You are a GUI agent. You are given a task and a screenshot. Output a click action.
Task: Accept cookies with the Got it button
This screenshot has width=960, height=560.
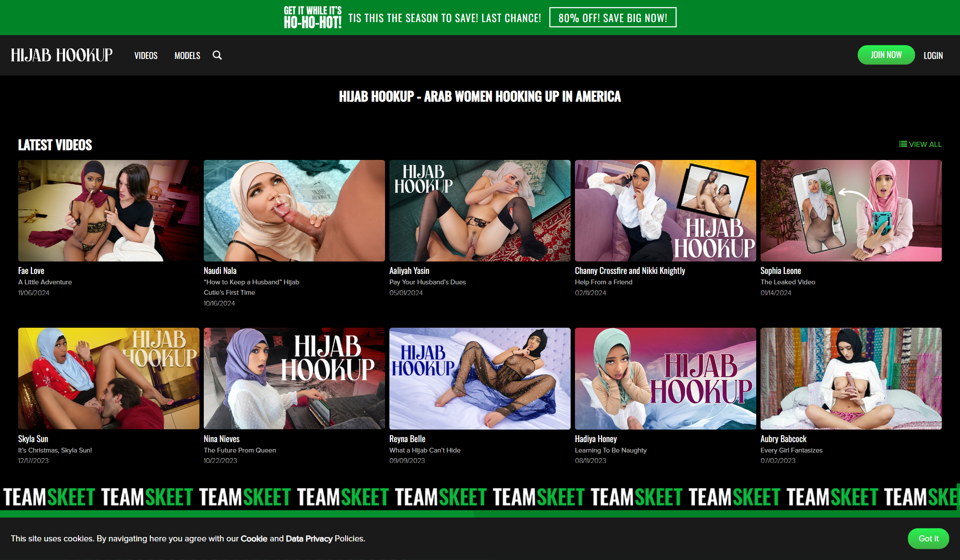click(x=928, y=538)
